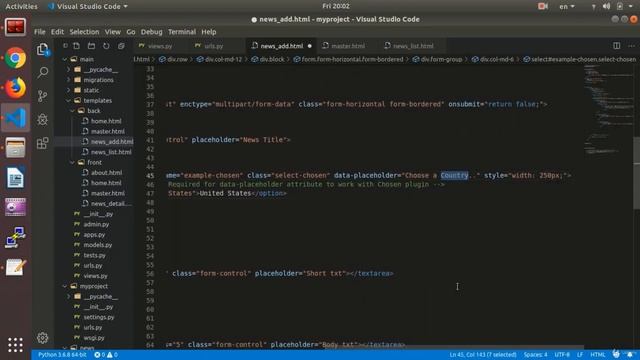Collapse the back folder
The width and height of the screenshot is (640, 360).
pos(72,111)
